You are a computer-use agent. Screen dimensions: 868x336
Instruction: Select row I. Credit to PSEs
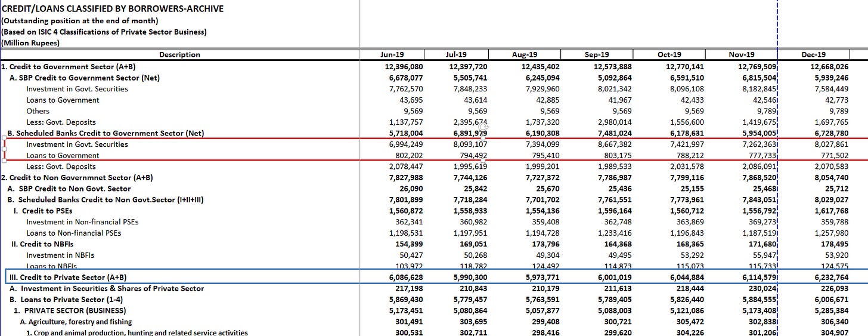[43, 211]
